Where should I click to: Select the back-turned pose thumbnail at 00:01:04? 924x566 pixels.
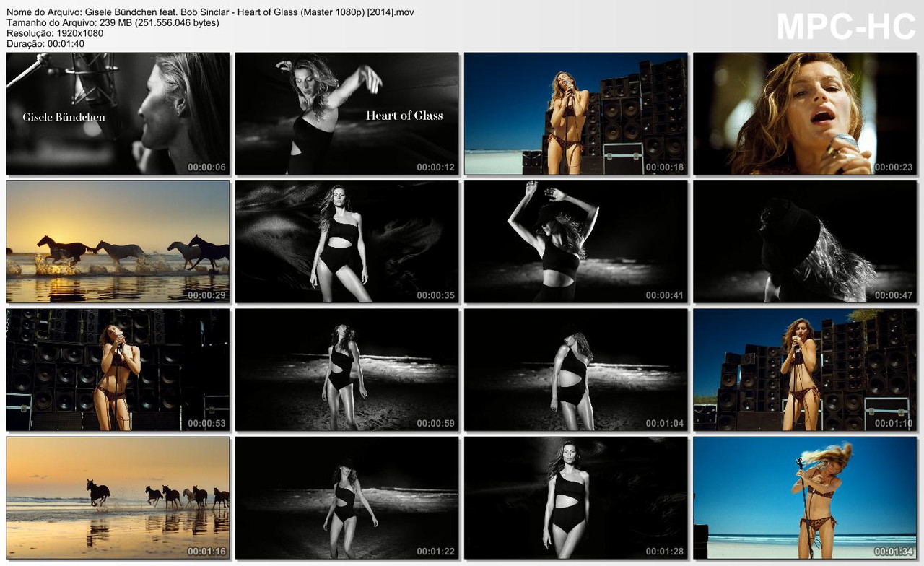click(576, 370)
